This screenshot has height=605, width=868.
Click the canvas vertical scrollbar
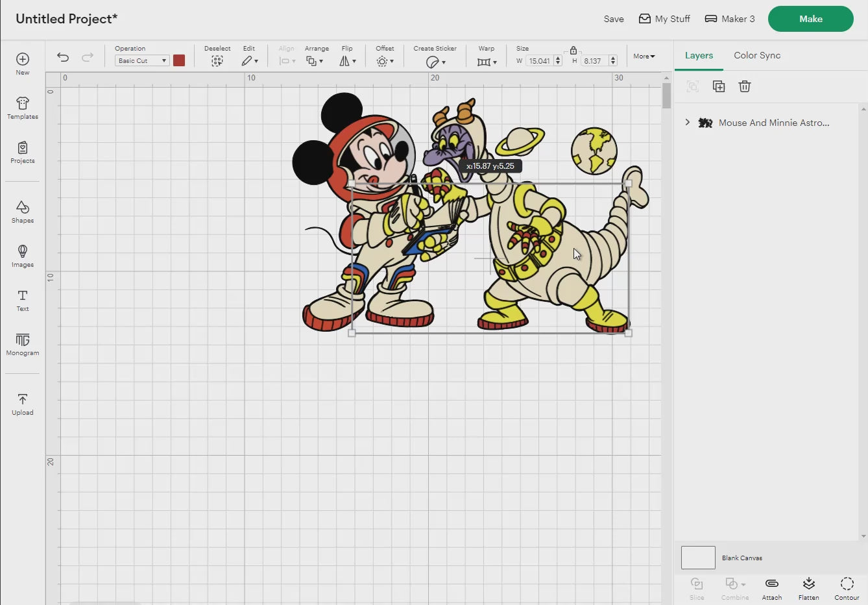click(667, 95)
